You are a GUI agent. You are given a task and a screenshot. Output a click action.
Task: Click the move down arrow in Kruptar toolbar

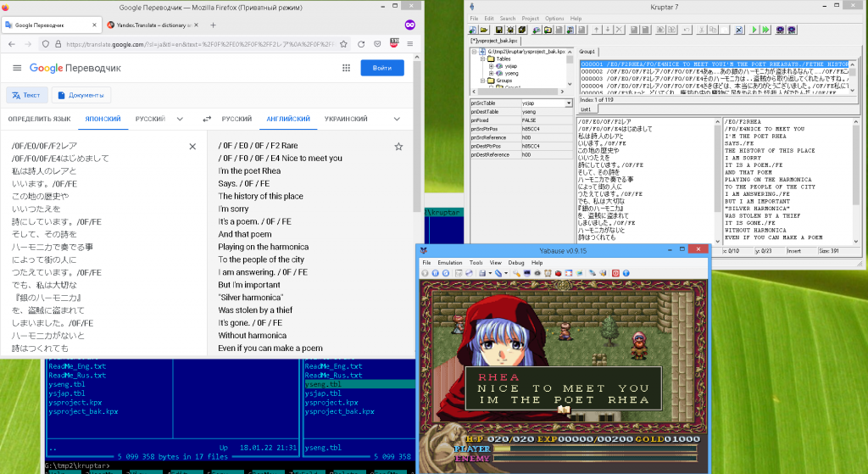[x=608, y=30]
